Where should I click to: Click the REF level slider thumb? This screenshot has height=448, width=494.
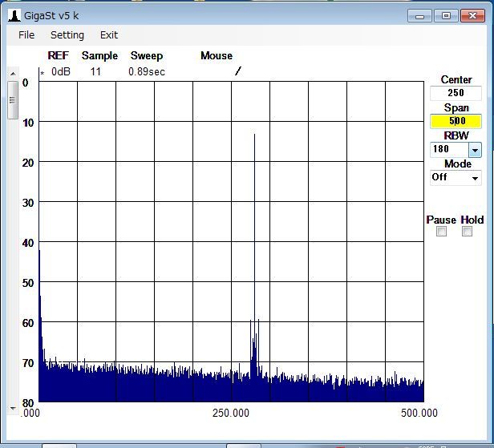pos(13,100)
